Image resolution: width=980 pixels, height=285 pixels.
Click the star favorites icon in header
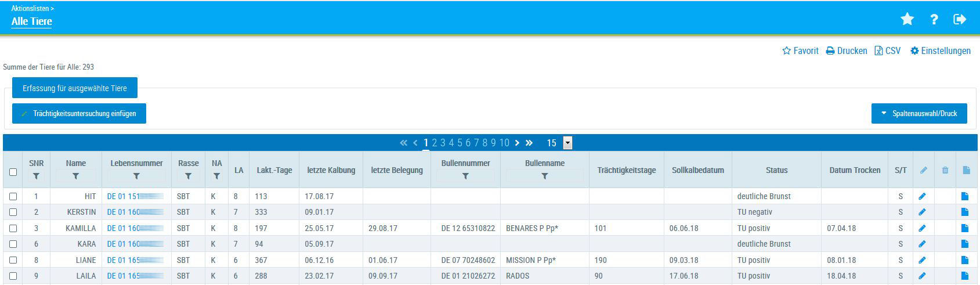(x=907, y=20)
